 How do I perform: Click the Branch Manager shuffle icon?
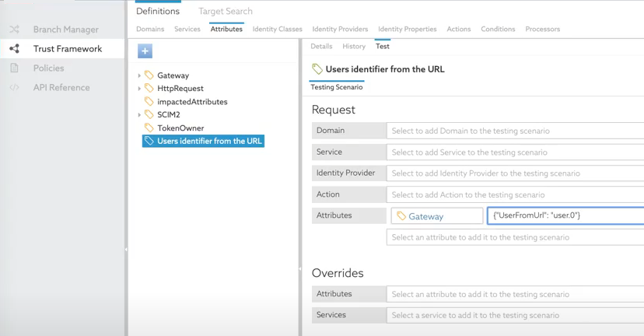[x=14, y=30]
